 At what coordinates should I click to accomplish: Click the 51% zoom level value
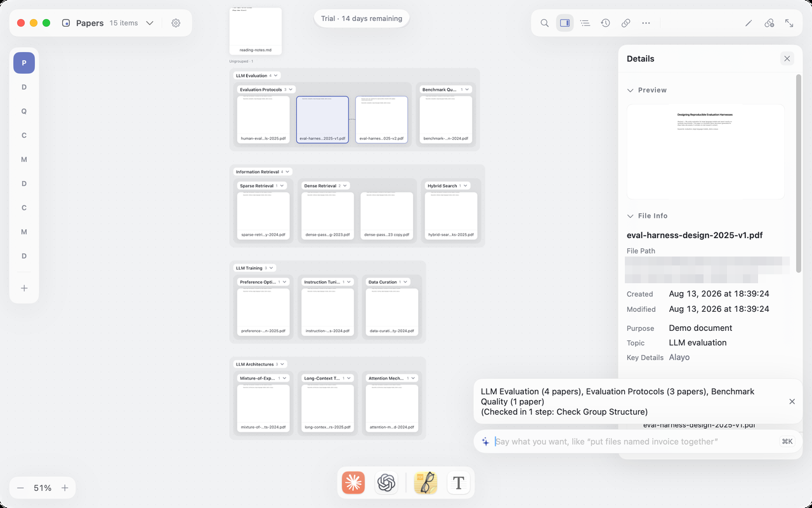coord(43,488)
